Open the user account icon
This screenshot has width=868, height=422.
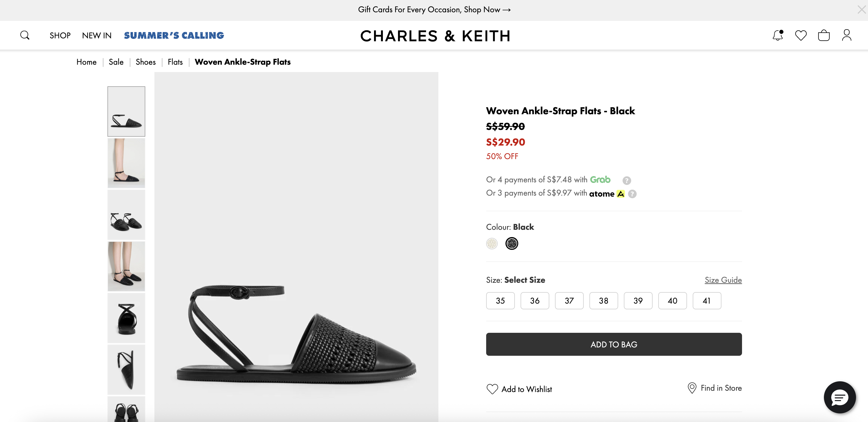point(846,35)
